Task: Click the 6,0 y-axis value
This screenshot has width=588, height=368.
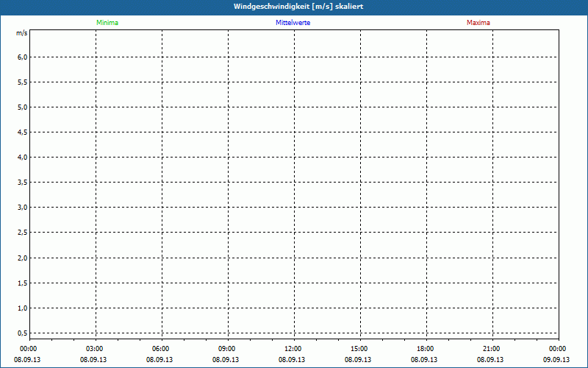Action: pos(23,57)
